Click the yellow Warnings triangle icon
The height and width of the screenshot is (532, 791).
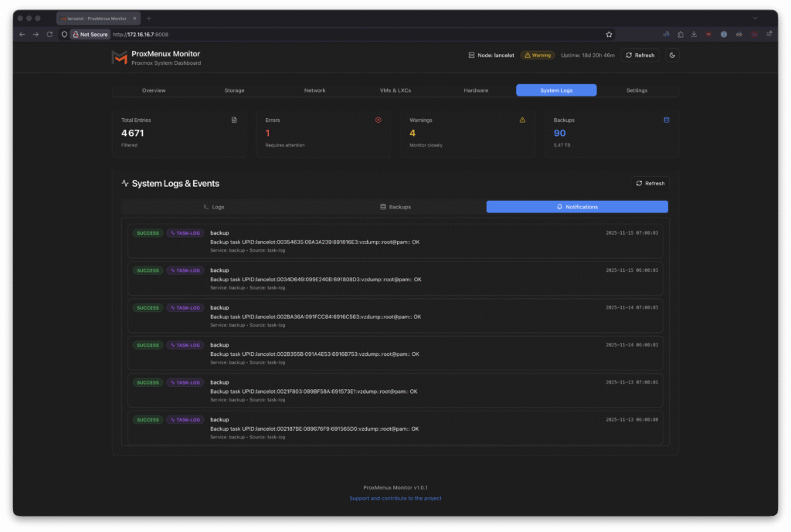point(522,120)
